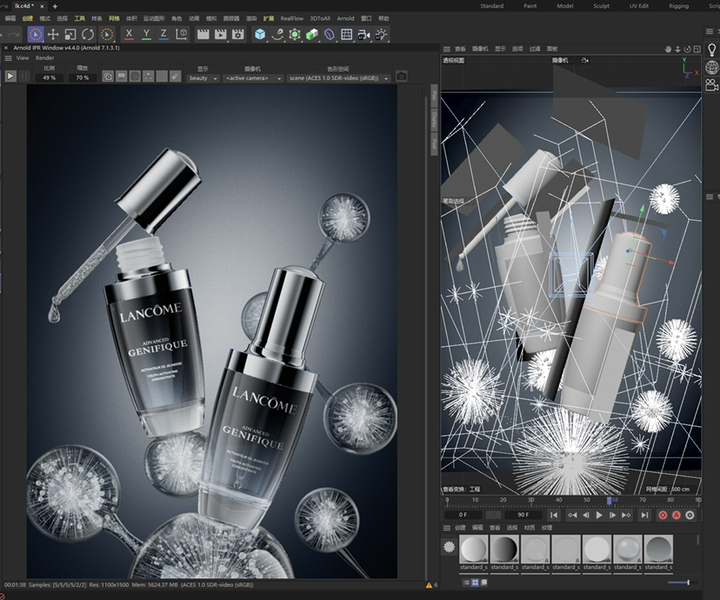
Task: Click the 49 % scale field
Action: 49,78
